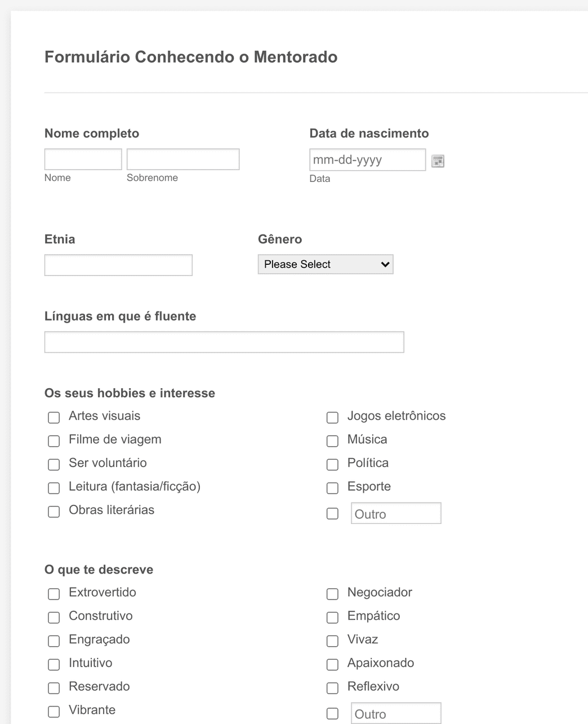The image size is (588, 724).
Task: Click the mm-dd-yyyy date field
Action: point(367,160)
